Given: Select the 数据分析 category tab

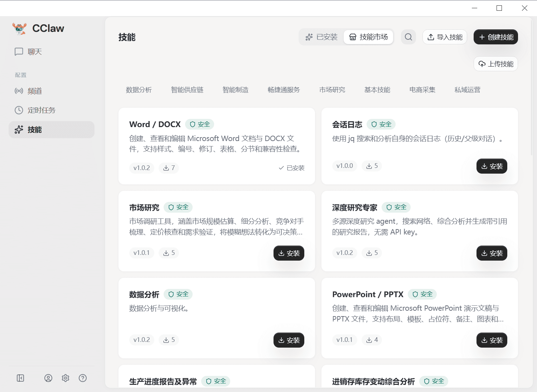Looking at the screenshot, I should [139, 90].
